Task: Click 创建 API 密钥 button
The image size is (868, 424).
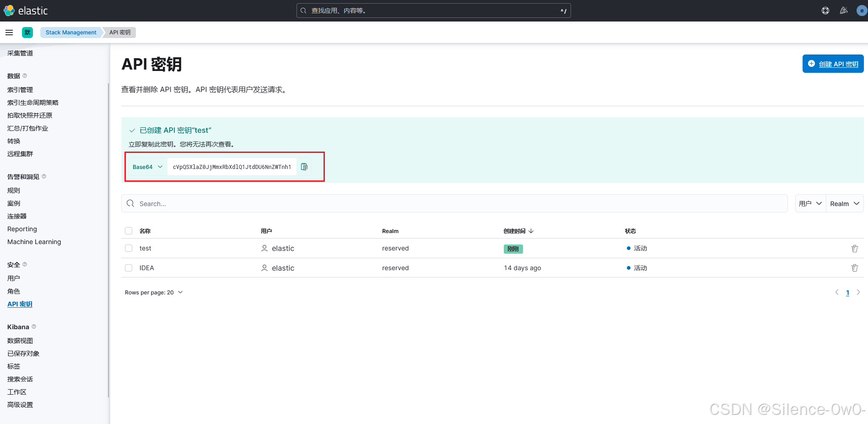Action: tap(833, 64)
